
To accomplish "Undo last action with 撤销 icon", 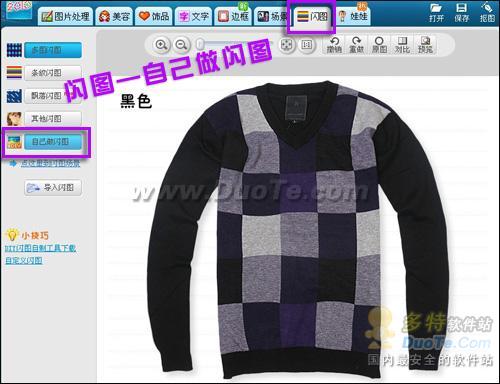I will [334, 45].
